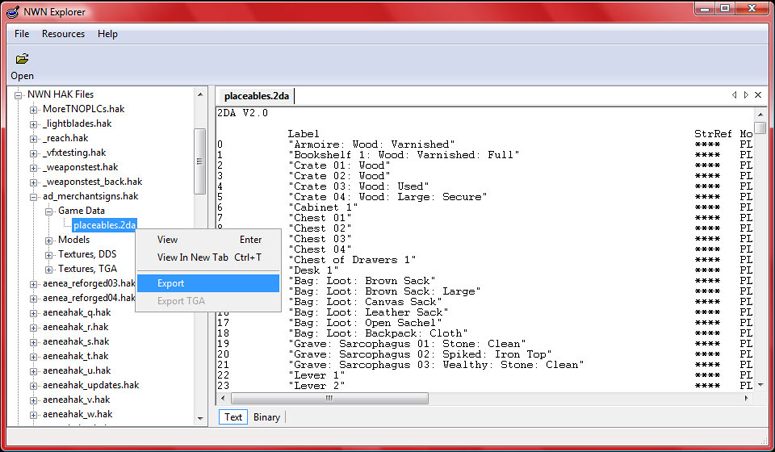Expand aeneahak_q.hak node
775x452 pixels.
33,313
